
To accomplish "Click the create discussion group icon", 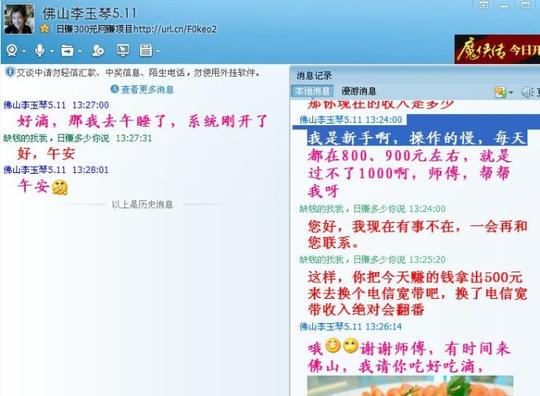I will pos(98,50).
